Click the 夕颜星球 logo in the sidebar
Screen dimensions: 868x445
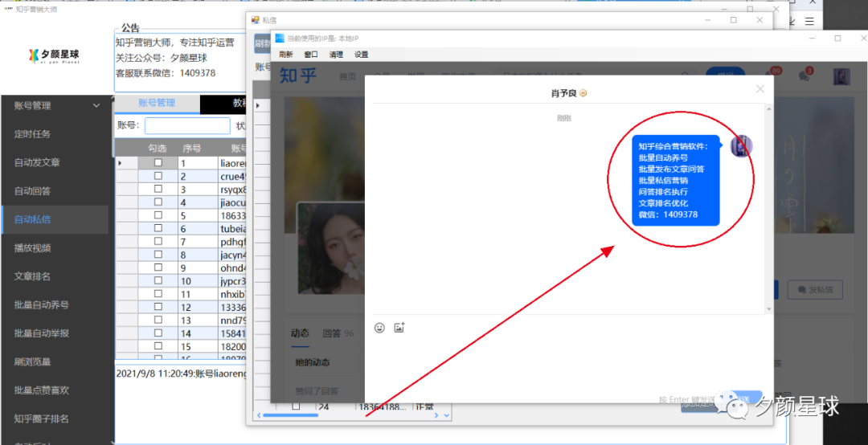(x=55, y=55)
